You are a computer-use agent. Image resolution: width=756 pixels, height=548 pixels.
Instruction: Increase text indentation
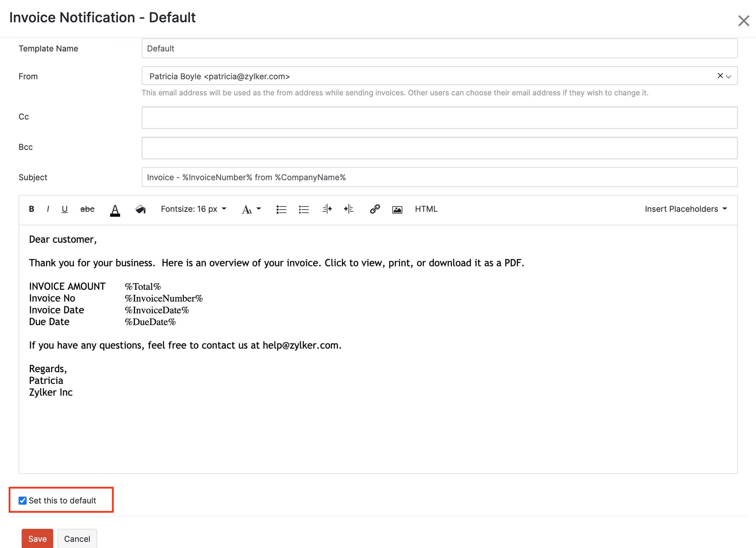coord(349,209)
